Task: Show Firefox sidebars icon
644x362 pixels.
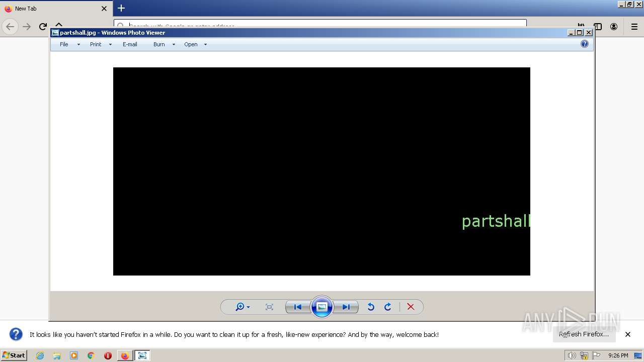Action: [598, 27]
